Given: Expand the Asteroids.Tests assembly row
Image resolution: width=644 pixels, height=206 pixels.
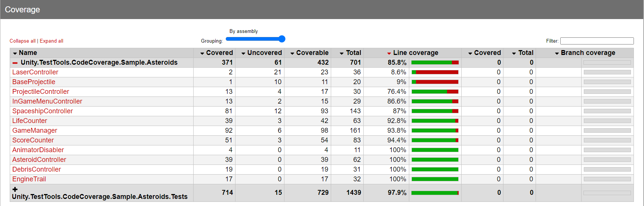Looking at the screenshot, I should 15,190.
